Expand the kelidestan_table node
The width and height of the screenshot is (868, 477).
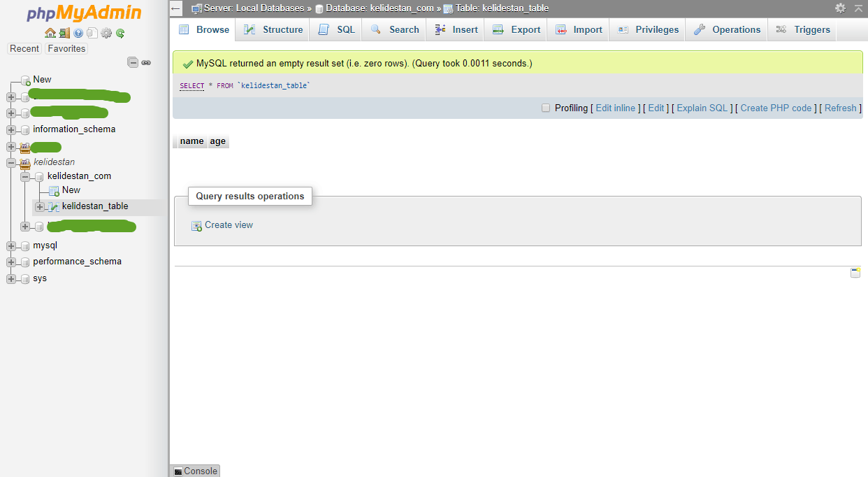(40, 207)
